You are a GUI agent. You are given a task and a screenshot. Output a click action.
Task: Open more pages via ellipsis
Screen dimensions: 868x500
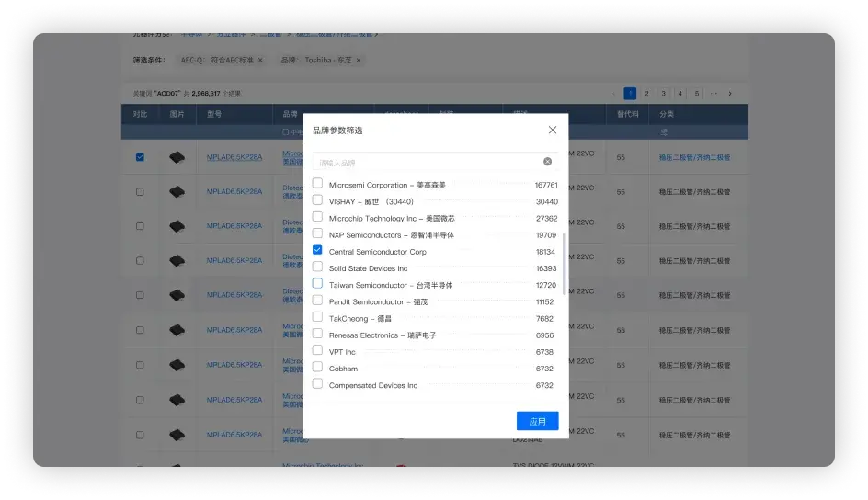714,94
